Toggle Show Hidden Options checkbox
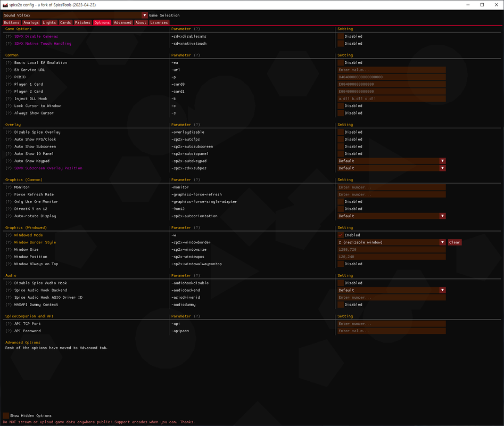The width and height of the screenshot is (504, 426). 6,416
